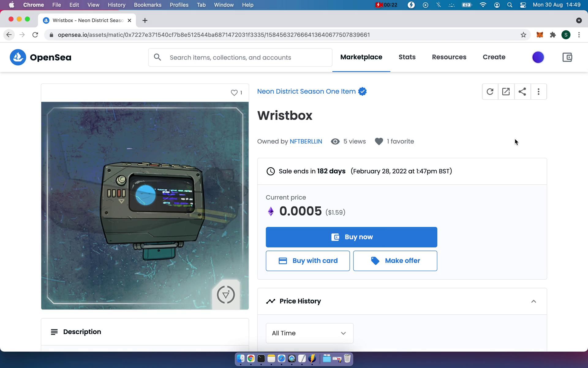Open the Bookmarks menu
Viewport: 588px width, 368px height.
(148, 5)
